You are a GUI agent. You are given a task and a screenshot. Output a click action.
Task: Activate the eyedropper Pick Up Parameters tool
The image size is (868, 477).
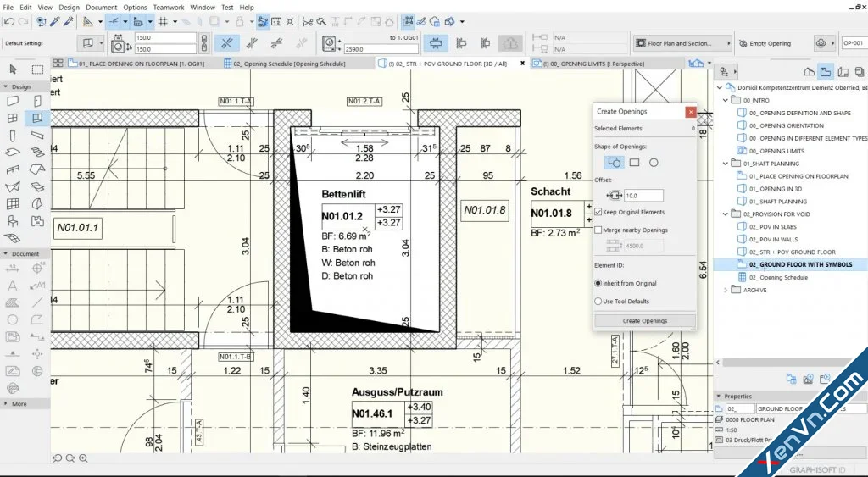point(55,21)
